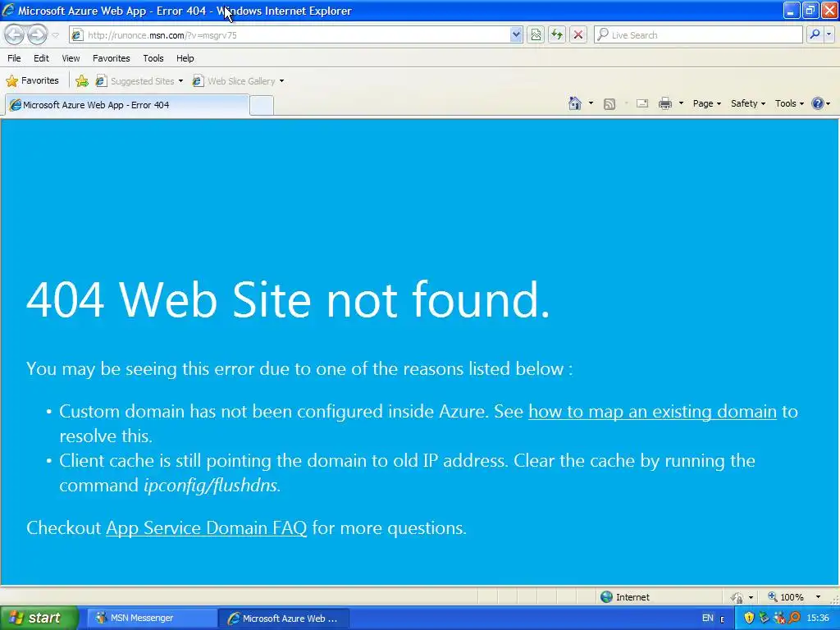Click the Home icon
Screen dimensions: 840x630
tap(575, 103)
